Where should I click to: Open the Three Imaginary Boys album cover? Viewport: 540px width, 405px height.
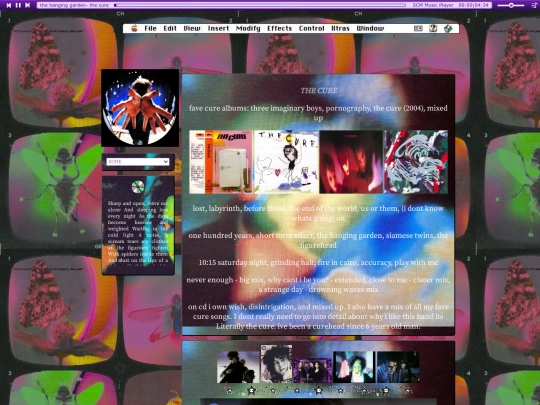(x=221, y=162)
